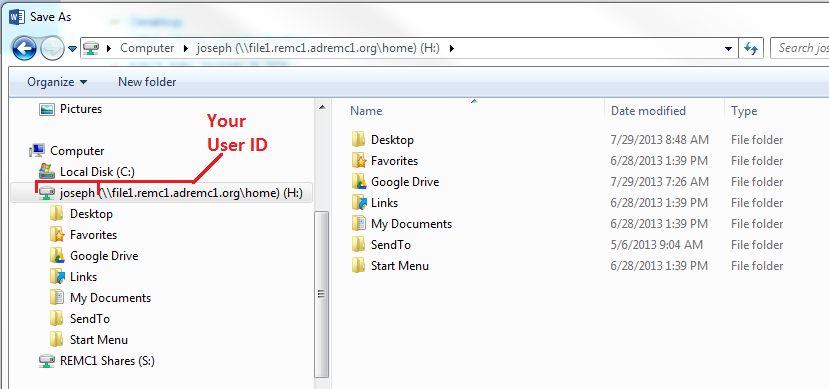The width and height of the screenshot is (829, 389).
Task: Click the Word icon in Save As title bar
Action: pyautogui.click(x=17, y=17)
